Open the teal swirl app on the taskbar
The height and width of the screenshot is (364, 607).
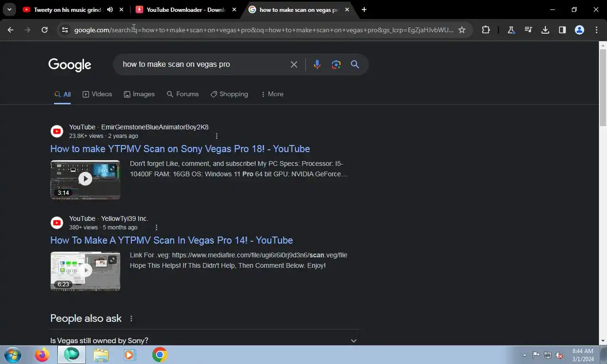coord(72,355)
